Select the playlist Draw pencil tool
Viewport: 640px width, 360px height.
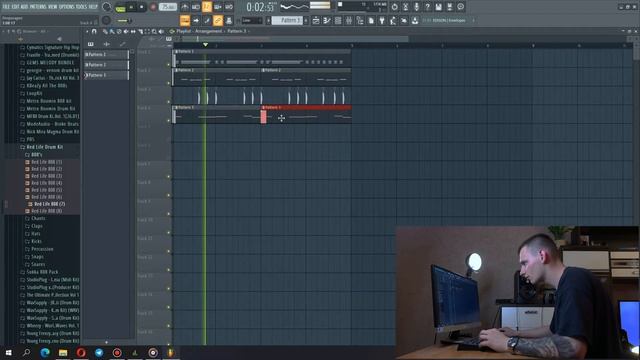click(x=105, y=31)
